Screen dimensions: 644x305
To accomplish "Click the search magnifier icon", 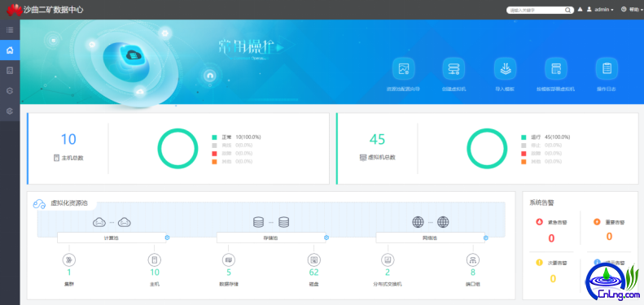I will (567, 10).
